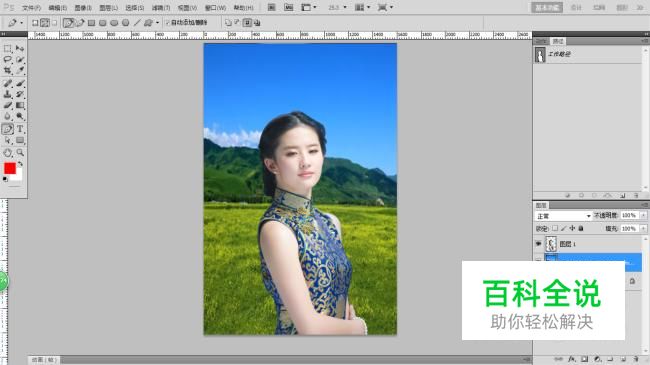Select the Crop tool
The width and height of the screenshot is (650, 365).
tap(7, 71)
